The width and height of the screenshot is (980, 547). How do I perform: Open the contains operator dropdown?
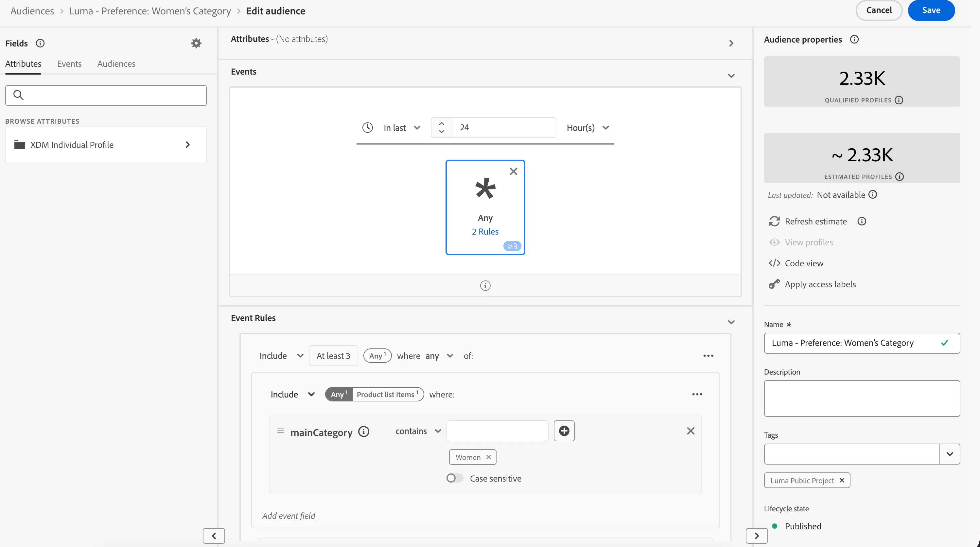pos(418,431)
